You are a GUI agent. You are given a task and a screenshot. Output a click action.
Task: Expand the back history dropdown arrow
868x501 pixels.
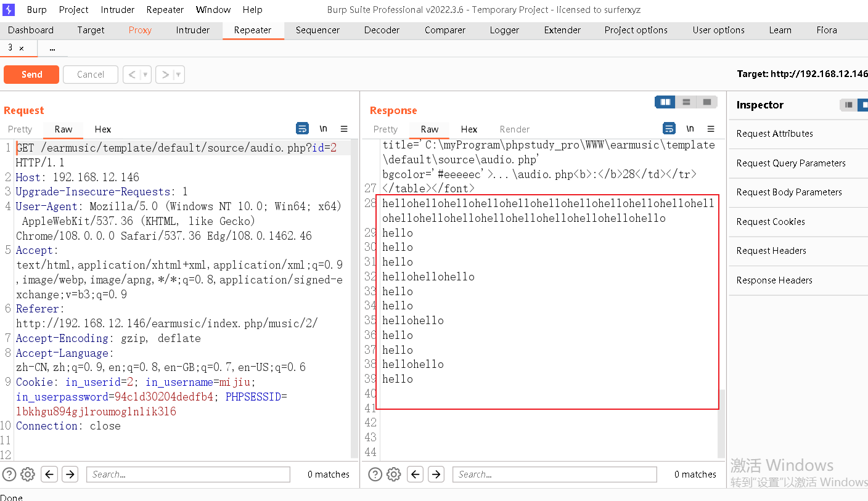coord(145,75)
